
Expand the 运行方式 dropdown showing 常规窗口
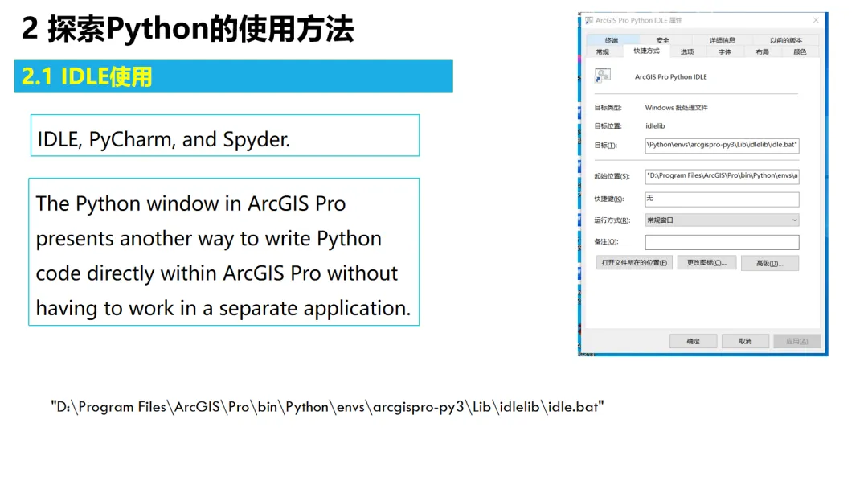pyautogui.click(x=722, y=220)
